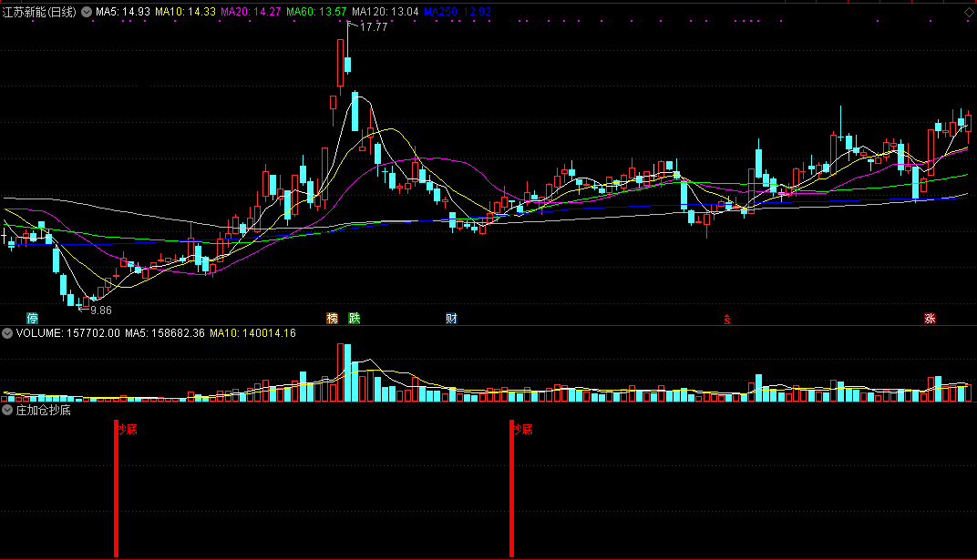Click the first red 抄底 signal bar
The width and height of the screenshot is (977, 560).
tap(116, 488)
